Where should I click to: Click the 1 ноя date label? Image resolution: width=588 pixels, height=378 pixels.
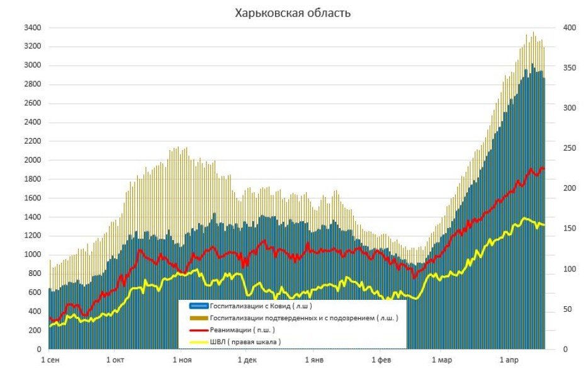pyautogui.click(x=181, y=360)
